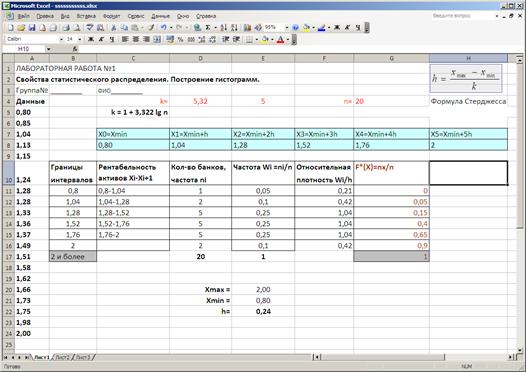Open the Файл menu
526x372 pixels.
[23, 16]
